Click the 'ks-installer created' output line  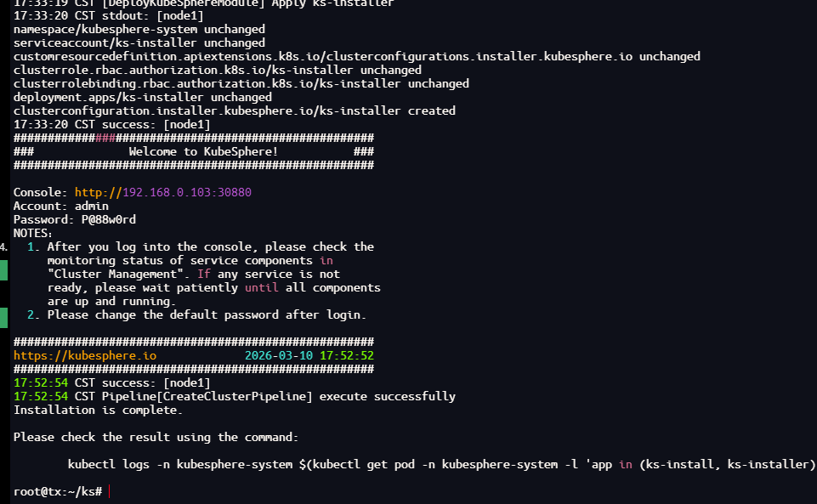(x=234, y=110)
